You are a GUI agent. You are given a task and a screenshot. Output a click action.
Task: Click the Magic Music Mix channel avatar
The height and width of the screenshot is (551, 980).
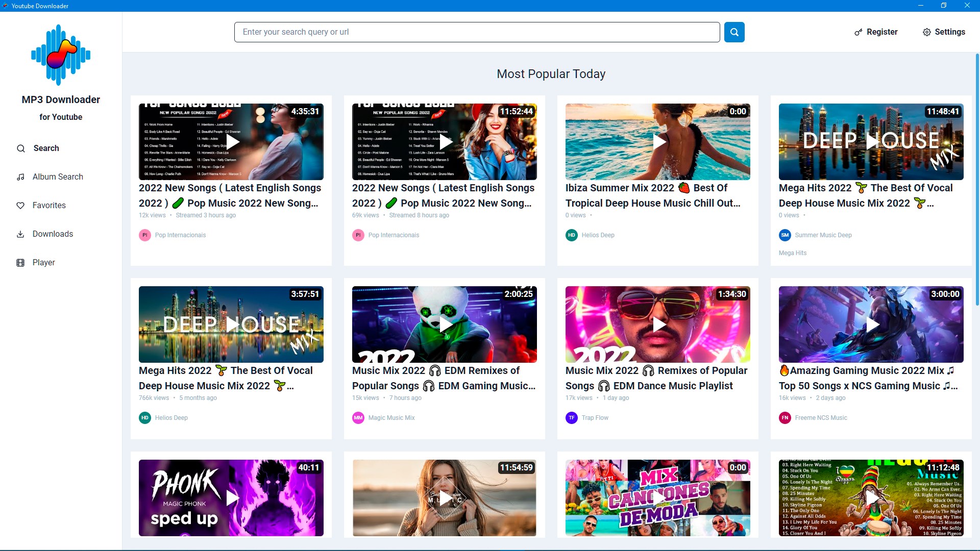tap(358, 418)
